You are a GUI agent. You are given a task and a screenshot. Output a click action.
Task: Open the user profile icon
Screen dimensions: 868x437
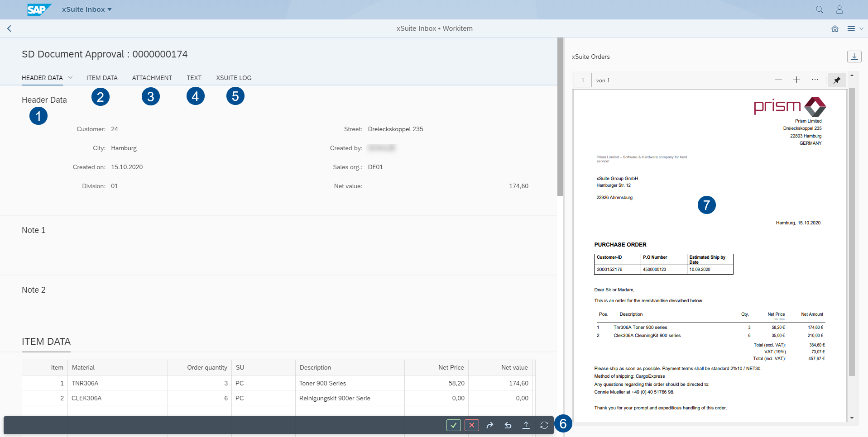pos(839,9)
